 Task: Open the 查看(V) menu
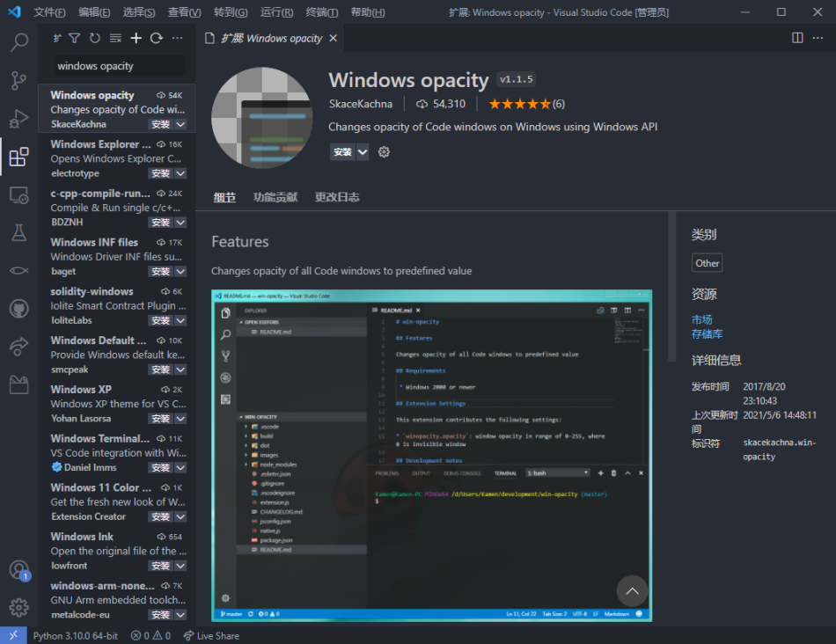click(185, 12)
